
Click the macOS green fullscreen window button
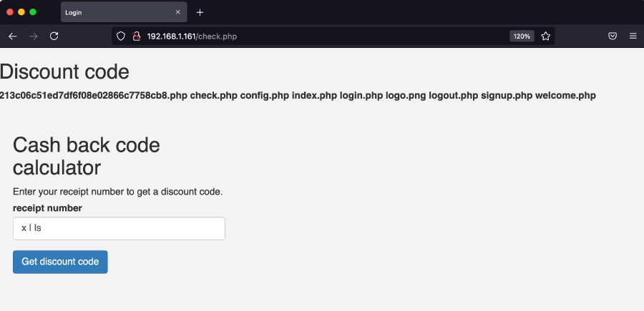coord(33,12)
